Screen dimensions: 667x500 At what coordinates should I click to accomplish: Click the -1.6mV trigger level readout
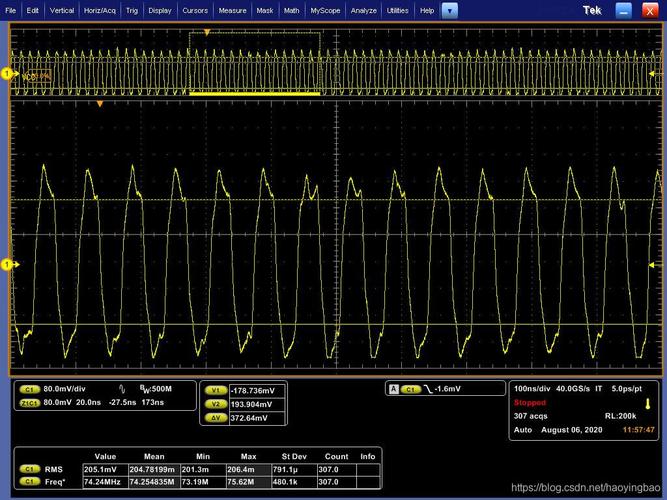[x=448, y=389]
